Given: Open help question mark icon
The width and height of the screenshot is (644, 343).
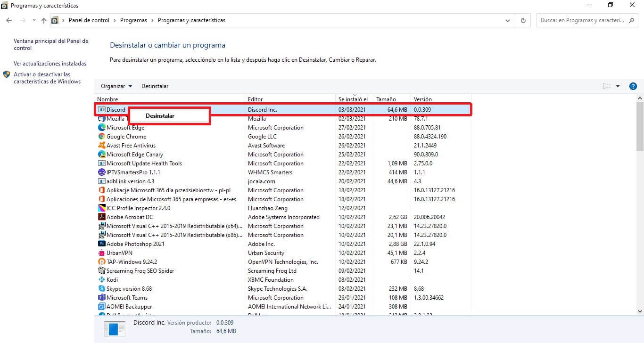Looking at the screenshot, I should pos(633,86).
